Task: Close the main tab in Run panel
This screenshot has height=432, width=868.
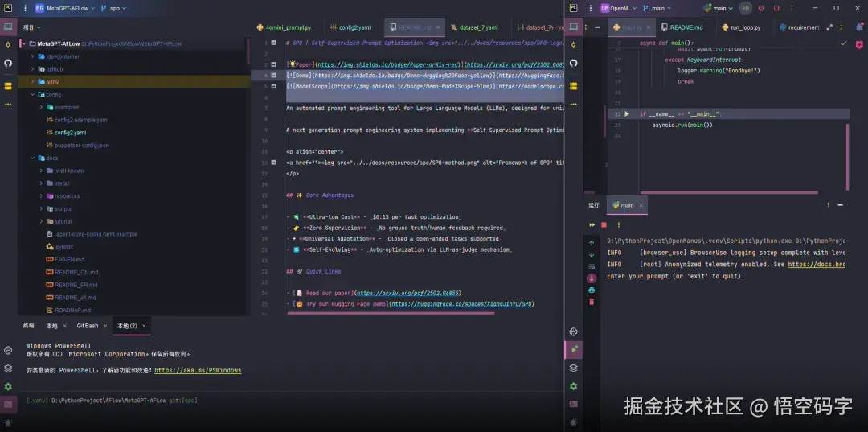Action: point(641,205)
